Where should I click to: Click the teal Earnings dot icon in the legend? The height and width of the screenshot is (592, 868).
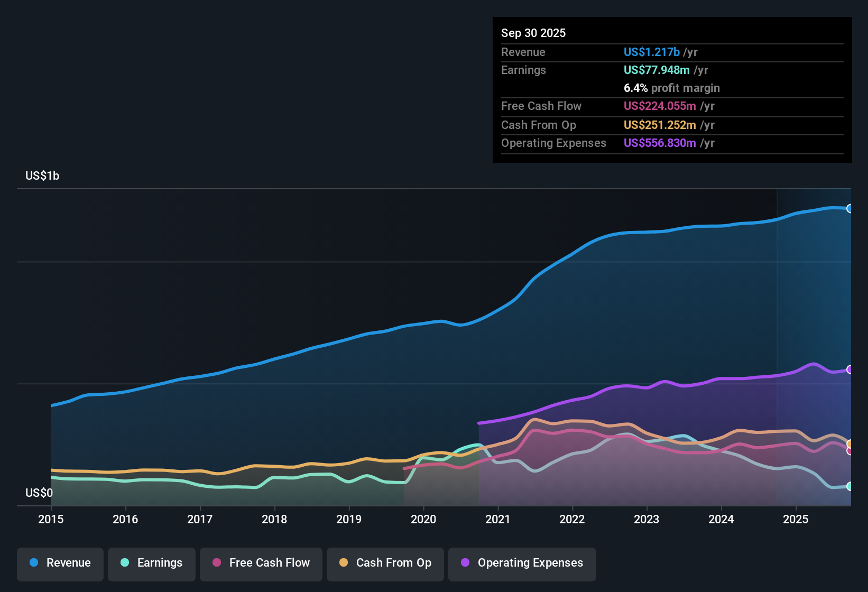click(125, 563)
